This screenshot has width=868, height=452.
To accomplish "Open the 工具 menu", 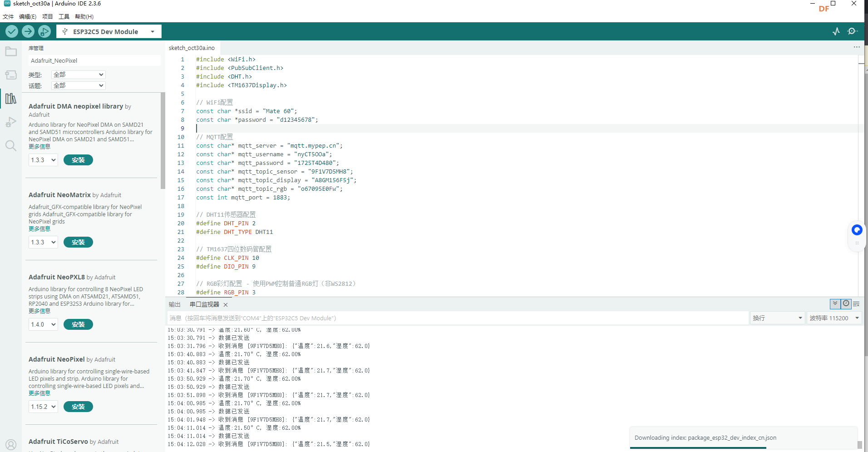I will click(64, 17).
